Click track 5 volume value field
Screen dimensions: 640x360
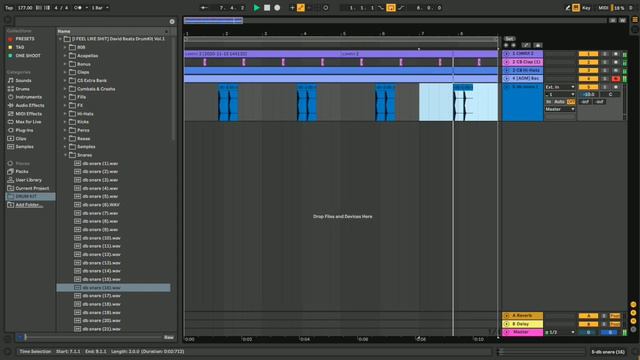tap(589, 94)
